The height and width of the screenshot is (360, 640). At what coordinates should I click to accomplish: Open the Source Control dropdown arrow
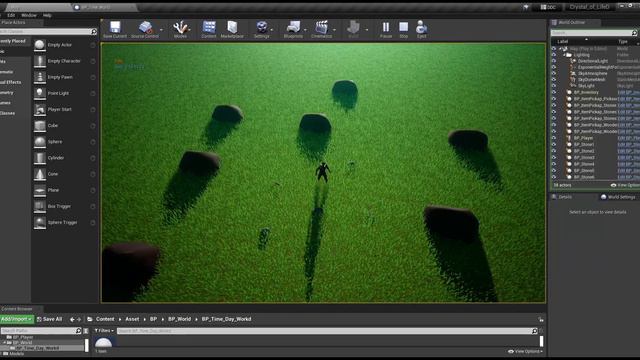click(161, 30)
